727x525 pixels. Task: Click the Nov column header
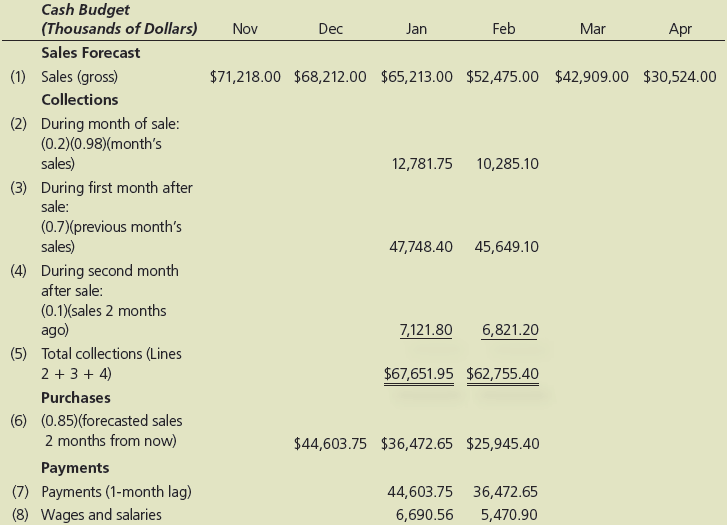point(244,29)
